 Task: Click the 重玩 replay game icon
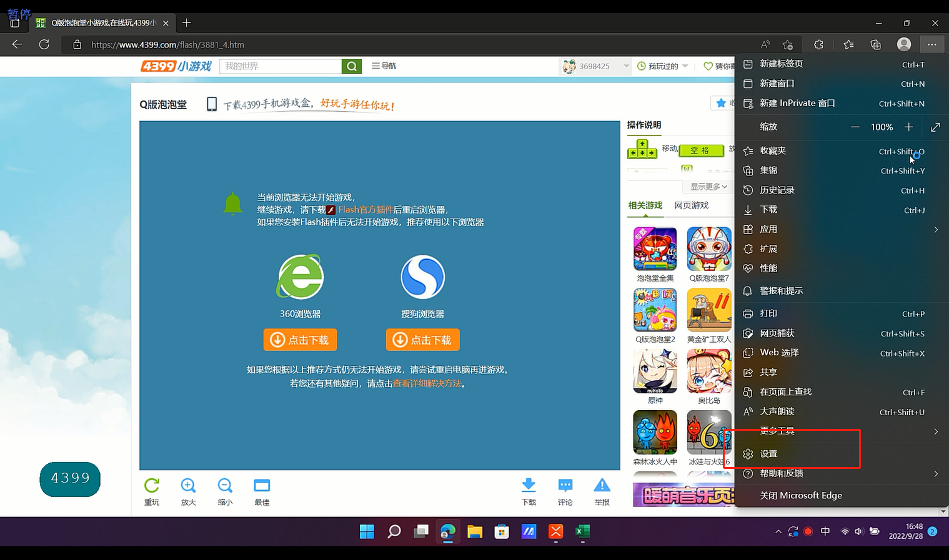point(151,491)
